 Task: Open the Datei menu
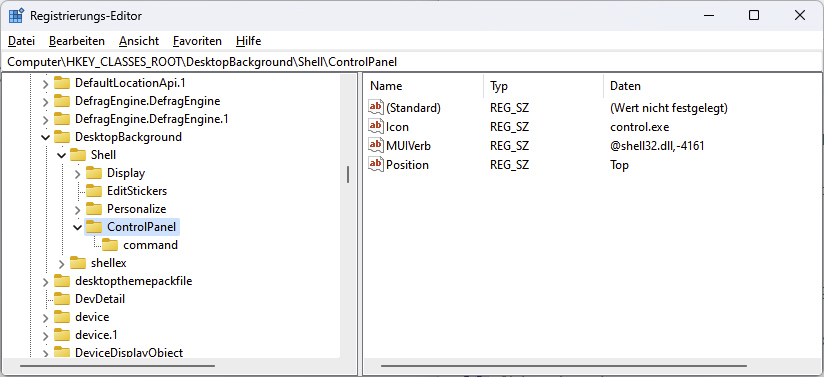click(22, 41)
